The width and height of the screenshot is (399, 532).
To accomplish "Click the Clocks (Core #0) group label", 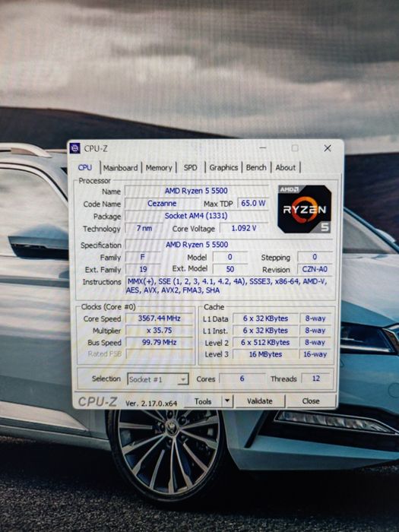I will click(x=108, y=307).
